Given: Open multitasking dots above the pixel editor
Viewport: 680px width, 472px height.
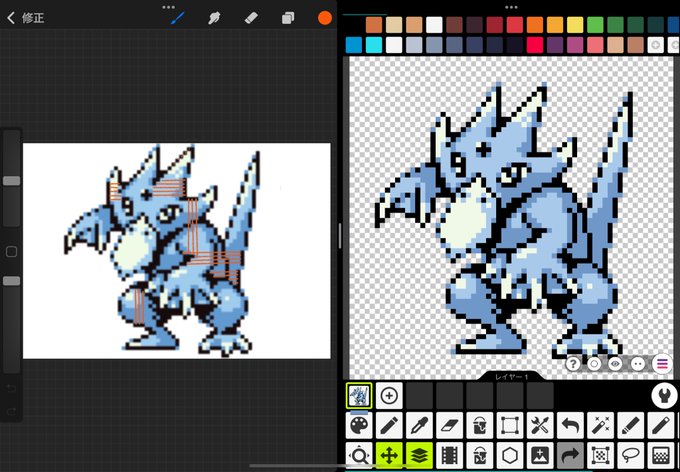Looking at the screenshot, I should [511, 7].
